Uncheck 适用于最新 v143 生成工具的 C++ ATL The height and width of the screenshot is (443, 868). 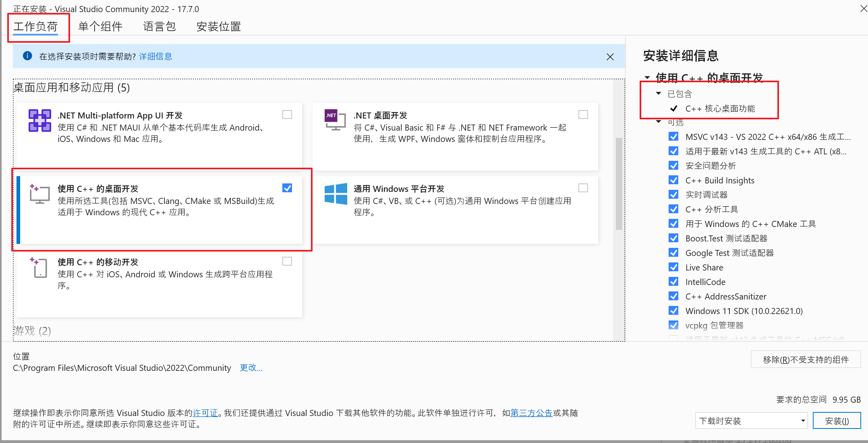click(673, 151)
